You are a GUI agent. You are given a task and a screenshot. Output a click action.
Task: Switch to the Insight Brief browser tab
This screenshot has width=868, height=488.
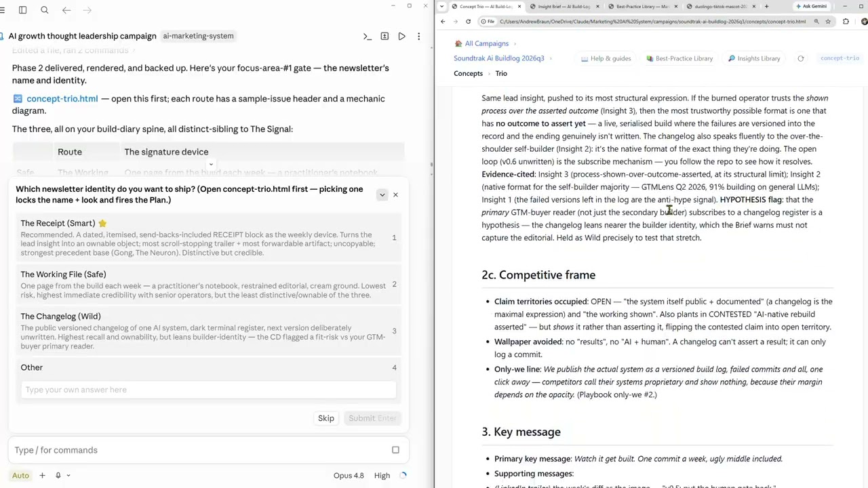tap(564, 6)
